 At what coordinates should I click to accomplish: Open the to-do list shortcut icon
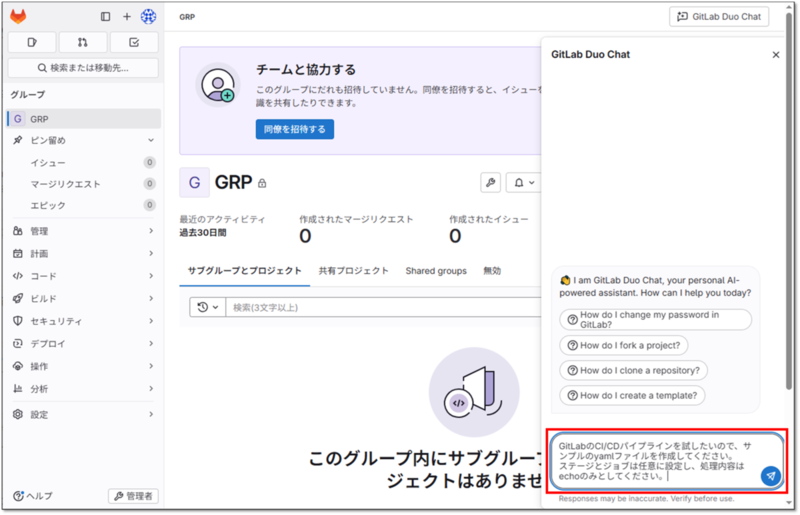tap(134, 42)
